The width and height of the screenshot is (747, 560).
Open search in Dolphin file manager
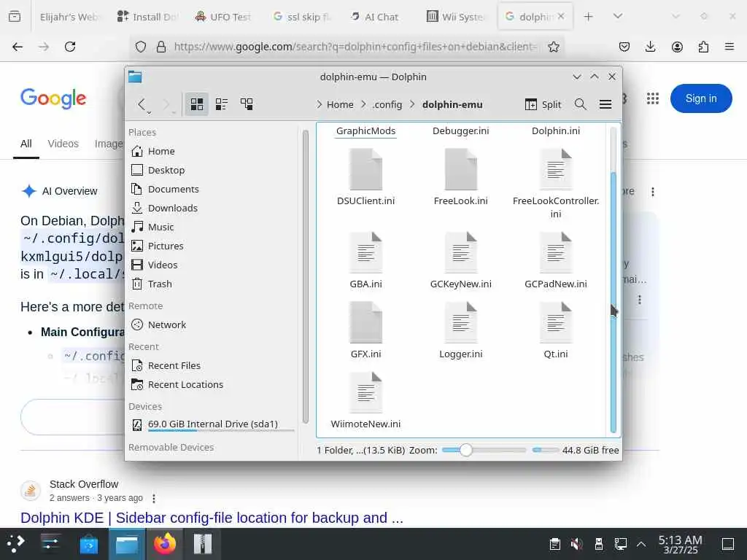580,104
